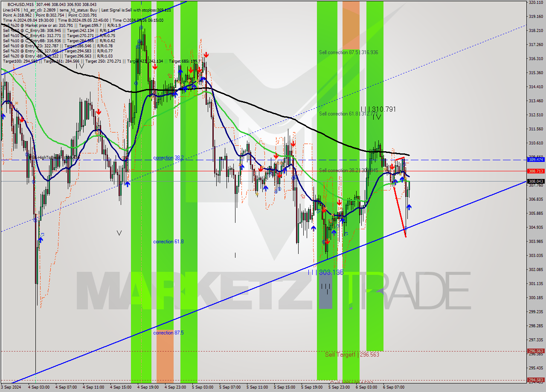Click the '5 Sep 15:00' time label
The width and height of the screenshot is (546, 392).
[x=285, y=387]
